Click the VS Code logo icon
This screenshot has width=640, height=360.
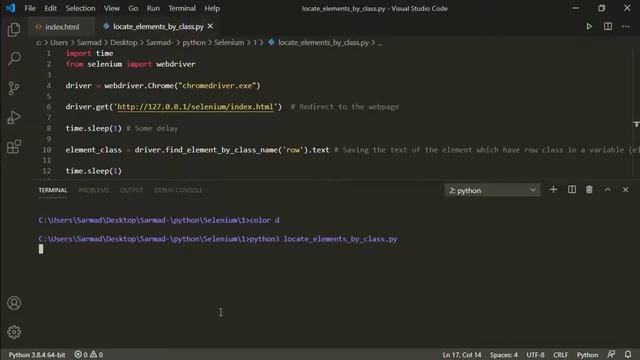10,8
